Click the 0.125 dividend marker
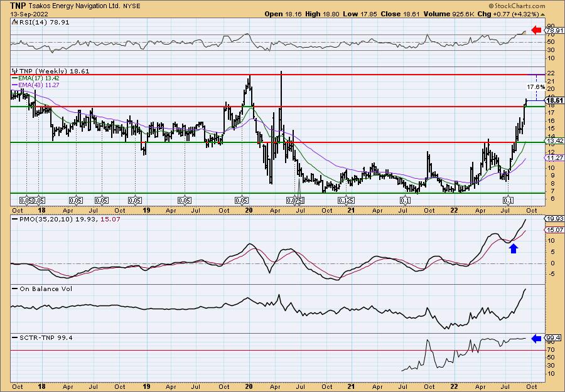The image size is (565, 392). (346, 201)
